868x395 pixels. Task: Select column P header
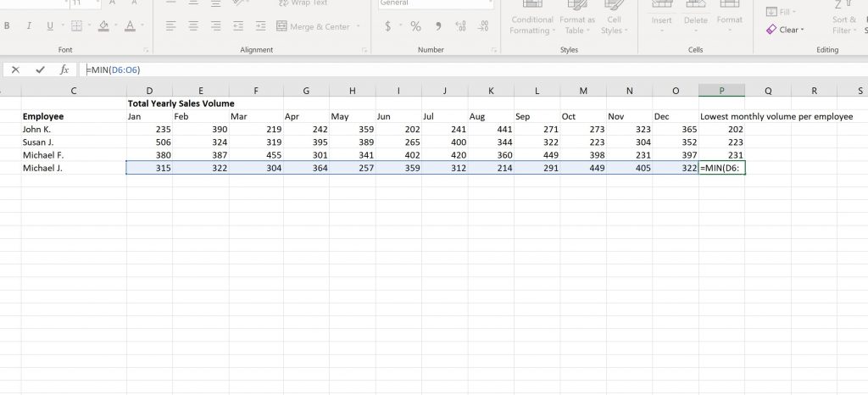pyautogui.click(x=722, y=91)
